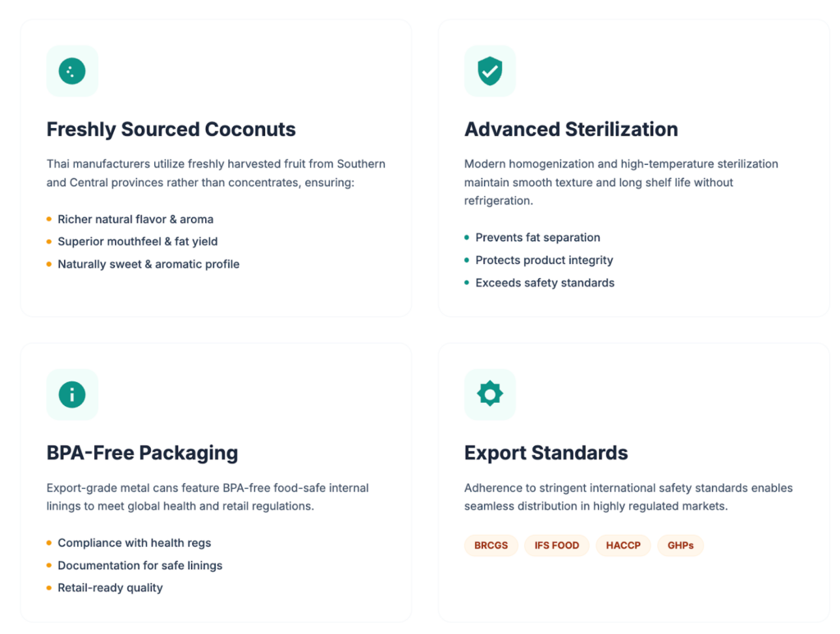Click the shield checkmark sterilization icon

point(490,71)
